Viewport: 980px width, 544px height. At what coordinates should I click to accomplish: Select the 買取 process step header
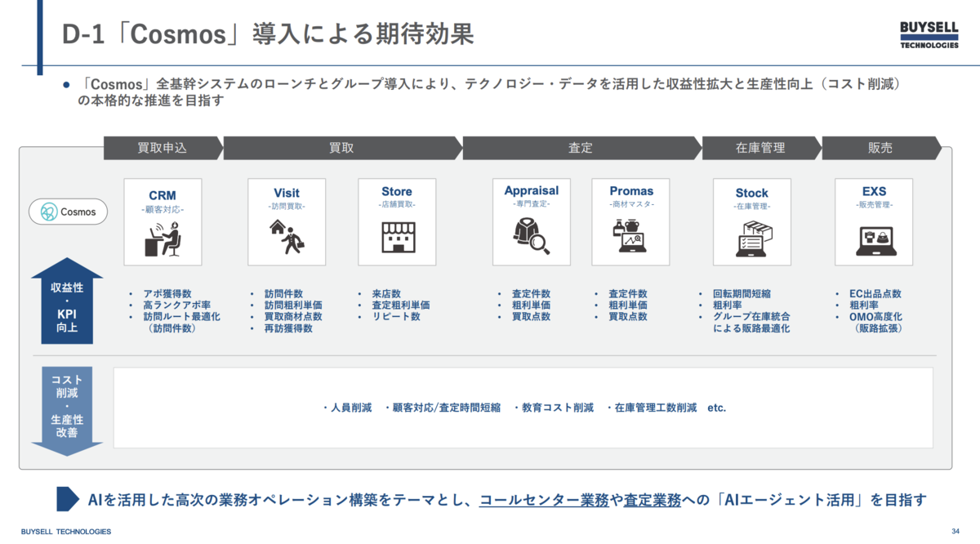coord(341,148)
